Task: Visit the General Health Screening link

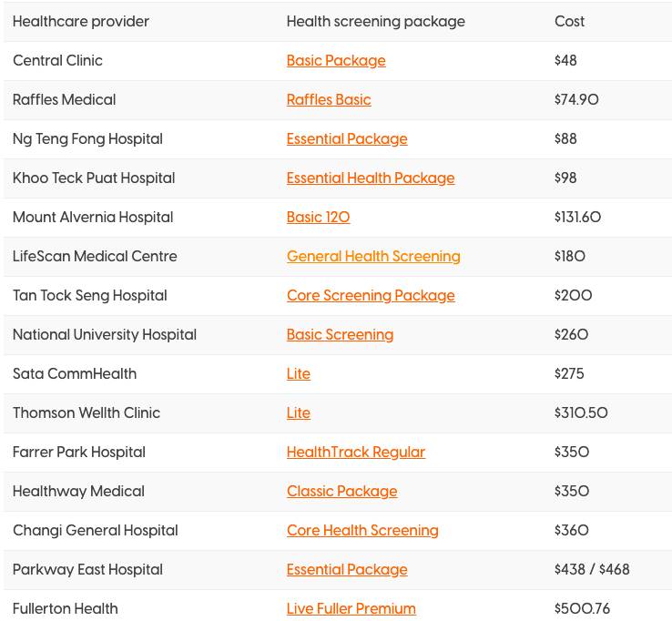Action: click(x=373, y=257)
